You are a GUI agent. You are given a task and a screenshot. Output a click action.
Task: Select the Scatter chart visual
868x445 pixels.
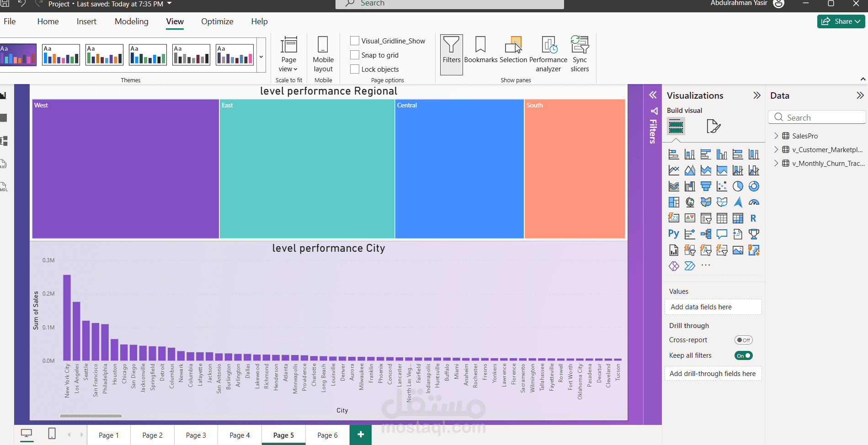722,186
